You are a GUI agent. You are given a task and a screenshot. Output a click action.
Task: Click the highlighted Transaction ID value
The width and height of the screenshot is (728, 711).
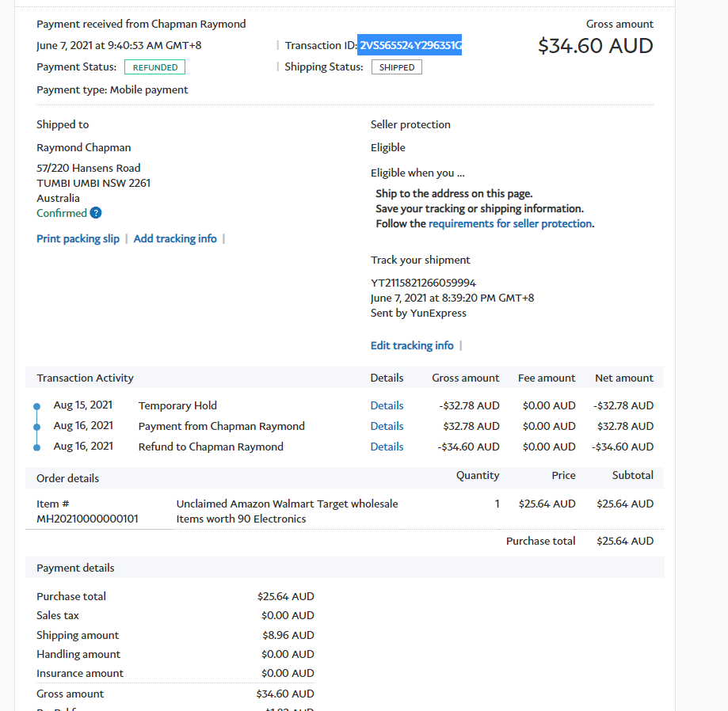click(x=410, y=46)
